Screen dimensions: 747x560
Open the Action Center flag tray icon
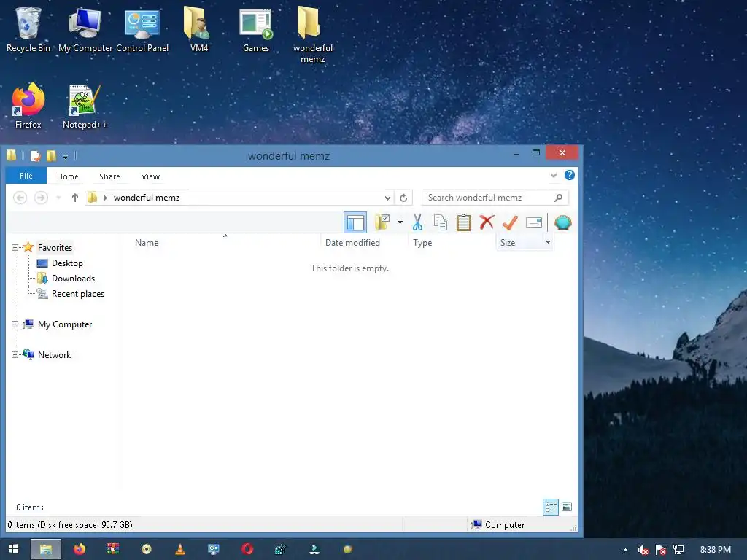click(x=660, y=550)
